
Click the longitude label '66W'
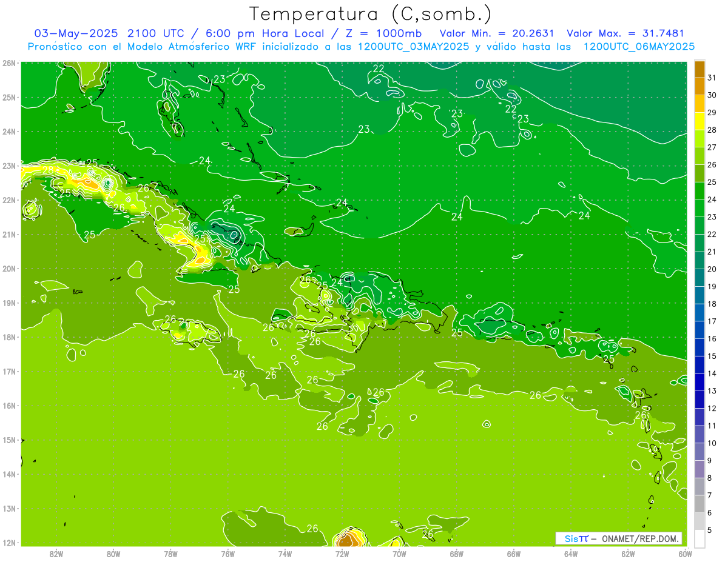(514, 554)
